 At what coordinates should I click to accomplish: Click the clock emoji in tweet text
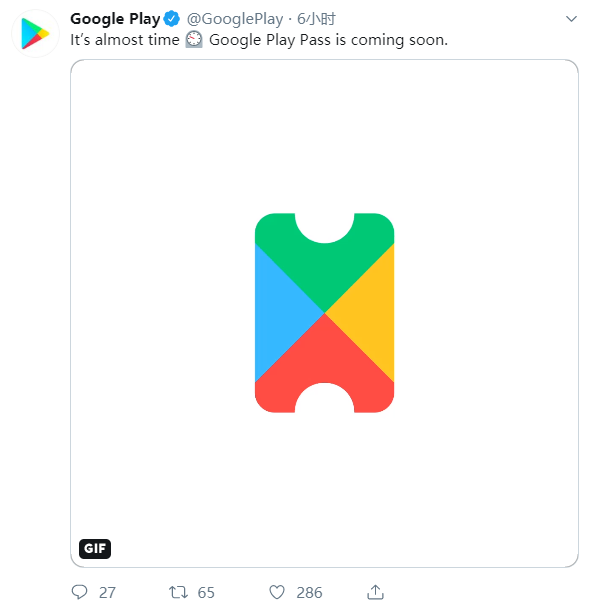pos(194,39)
